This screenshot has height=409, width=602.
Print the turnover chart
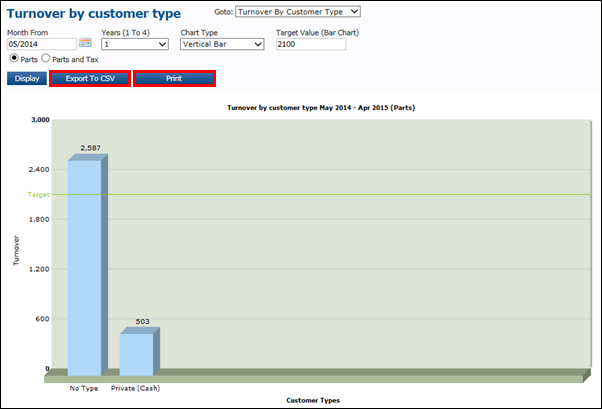click(174, 78)
